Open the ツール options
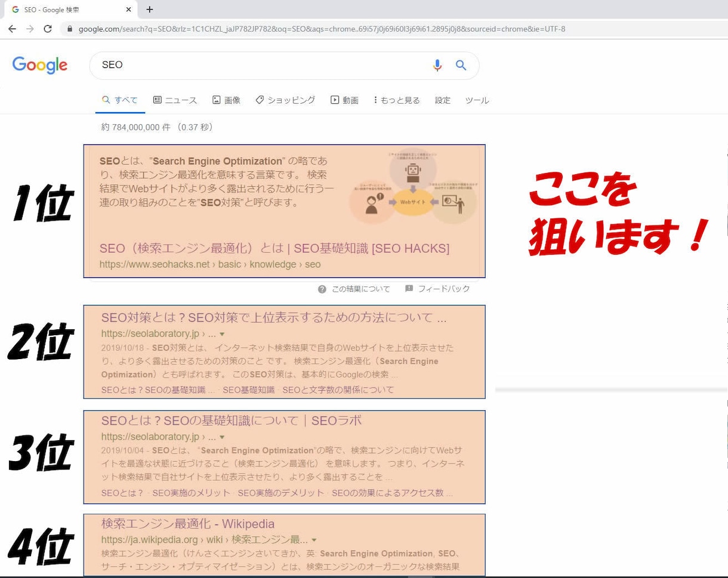 [x=477, y=100]
